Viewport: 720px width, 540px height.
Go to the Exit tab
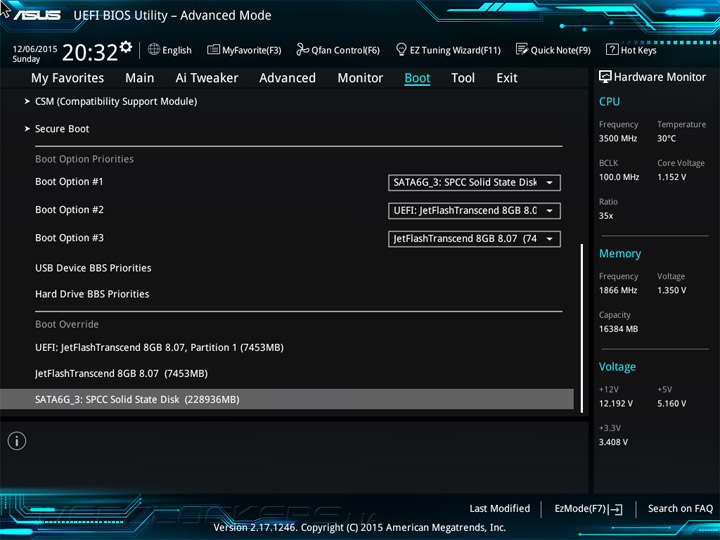tap(507, 78)
